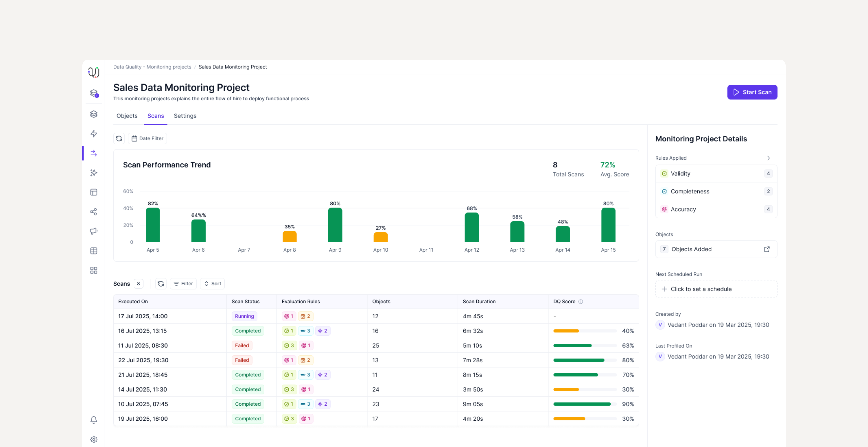Open the Validity rules row
The height and width of the screenshot is (447, 868).
pyautogui.click(x=716, y=174)
